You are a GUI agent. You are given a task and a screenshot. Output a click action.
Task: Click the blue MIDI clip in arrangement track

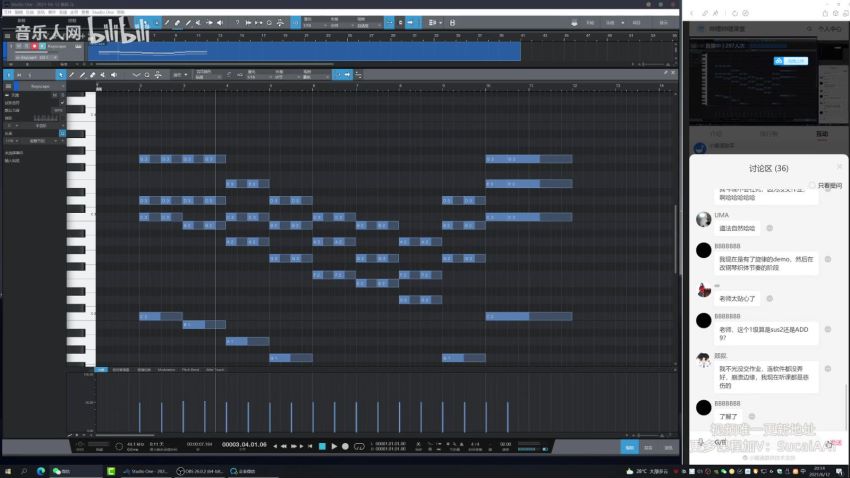pos(304,52)
